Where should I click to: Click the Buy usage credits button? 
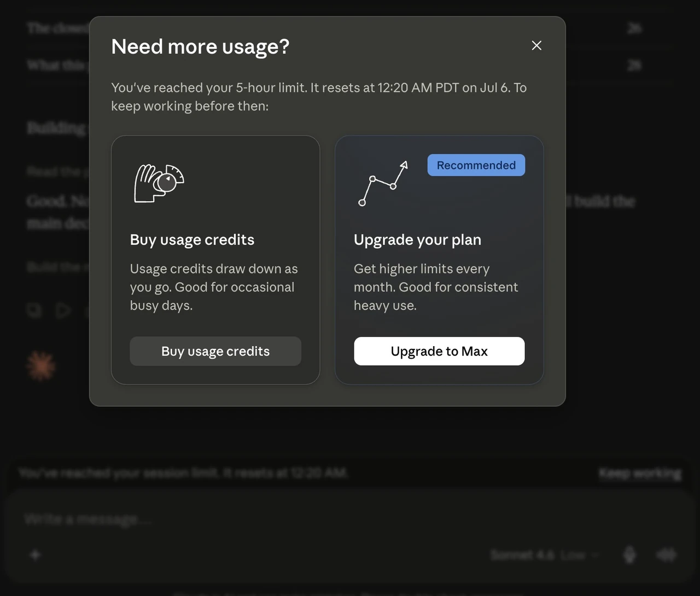[215, 351]
